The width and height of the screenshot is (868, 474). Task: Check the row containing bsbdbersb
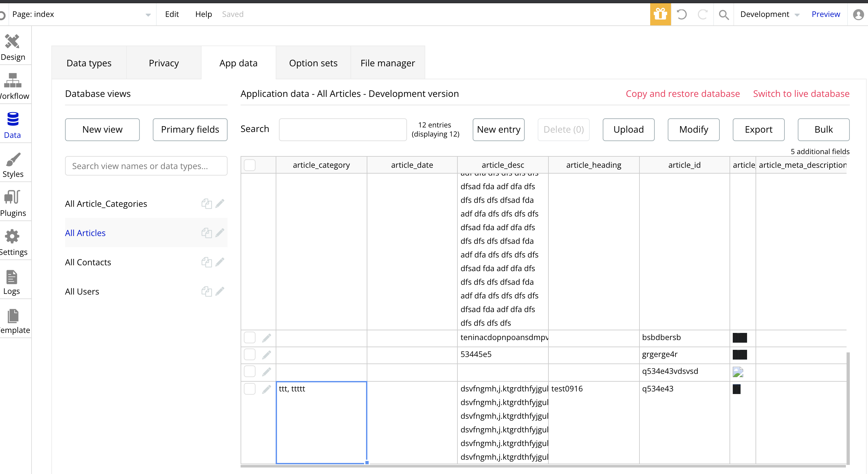(250, 337)
